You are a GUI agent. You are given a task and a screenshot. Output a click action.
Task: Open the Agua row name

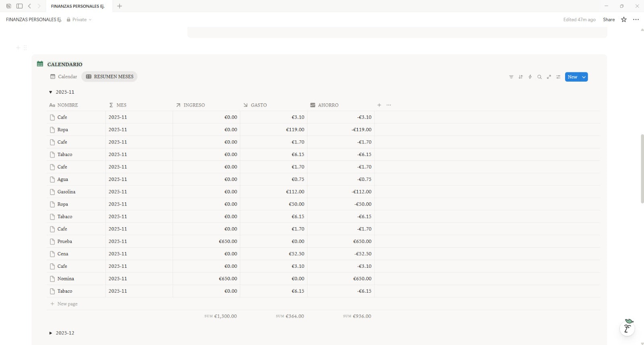pyautogui.click(x=63, y=179)
